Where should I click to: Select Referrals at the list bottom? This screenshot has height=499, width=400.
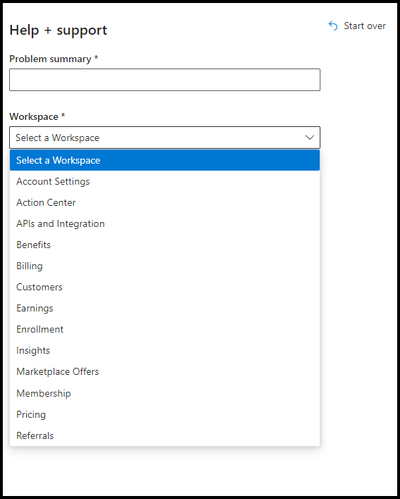[165, 435]
